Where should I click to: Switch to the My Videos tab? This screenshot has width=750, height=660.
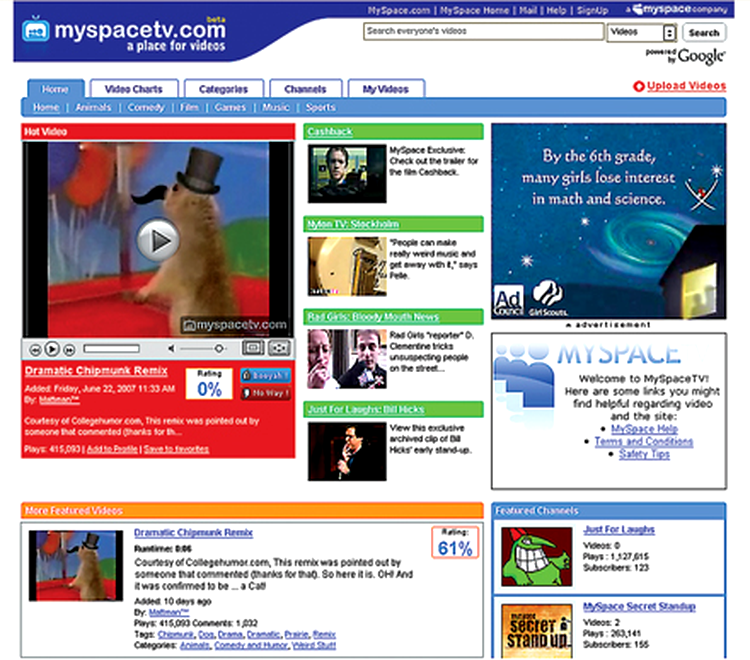pos(386,89)
